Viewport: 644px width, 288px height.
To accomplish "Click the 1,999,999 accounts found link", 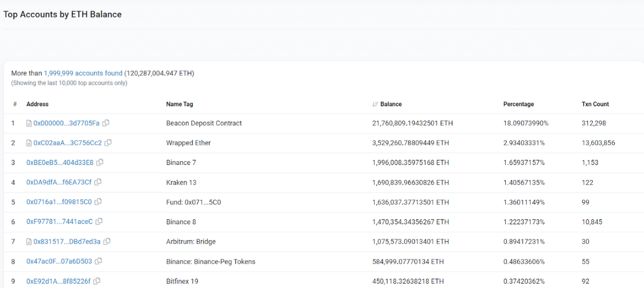I will click(83, 73).
